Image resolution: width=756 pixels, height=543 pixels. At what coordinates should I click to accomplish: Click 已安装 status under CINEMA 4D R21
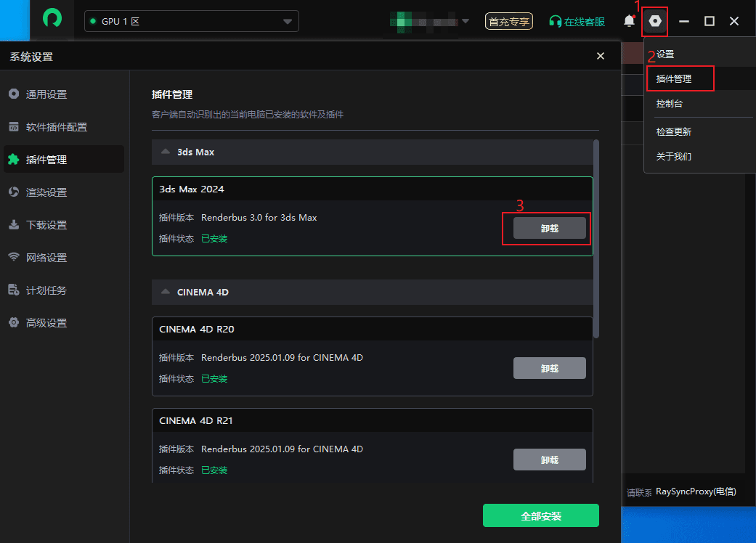pos(214,470)
